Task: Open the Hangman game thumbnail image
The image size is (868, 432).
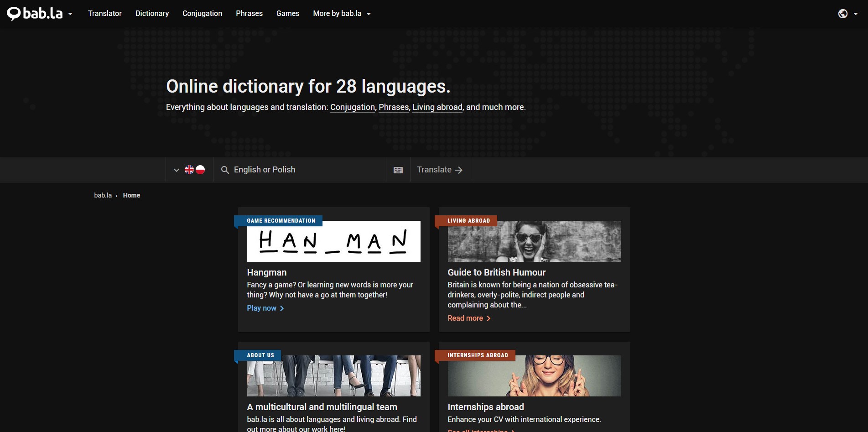Action: tap(334, 241)
